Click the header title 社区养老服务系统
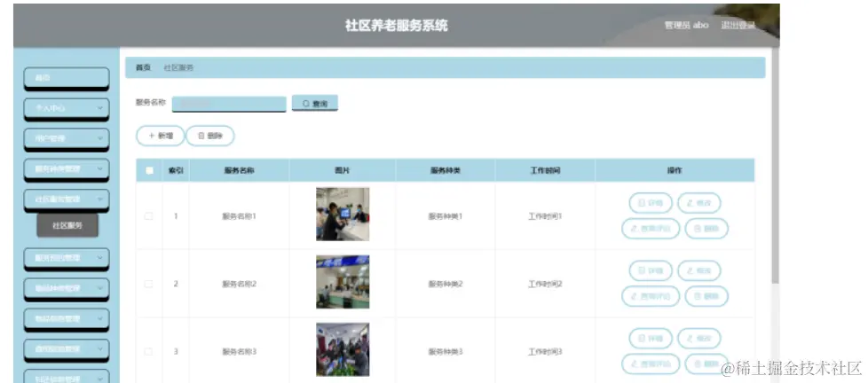This screenshot has width=868, height=383. tap(397, 26)
